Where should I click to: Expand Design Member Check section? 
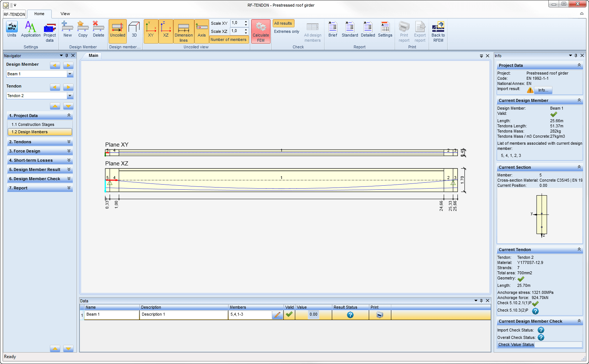point(40,179)
